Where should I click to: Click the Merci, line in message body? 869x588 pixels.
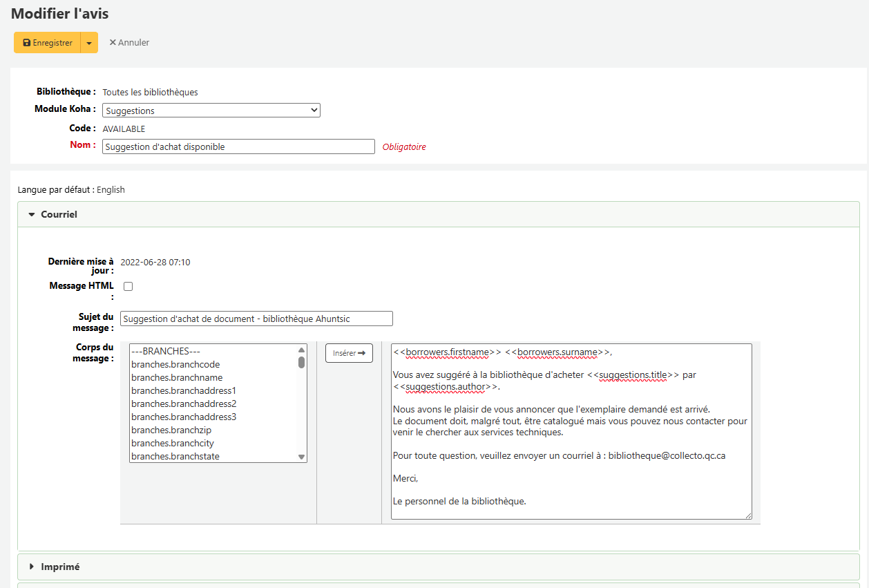405,478
